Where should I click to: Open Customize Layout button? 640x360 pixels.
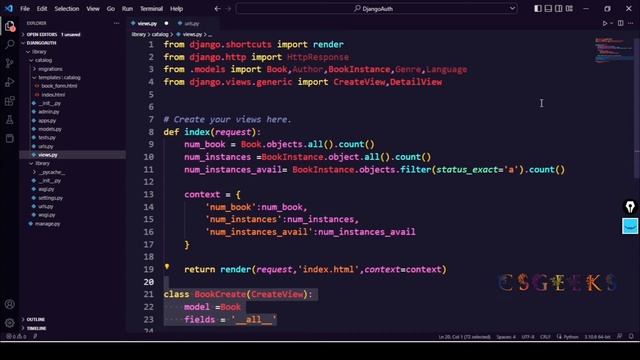[x=569, y=9]
